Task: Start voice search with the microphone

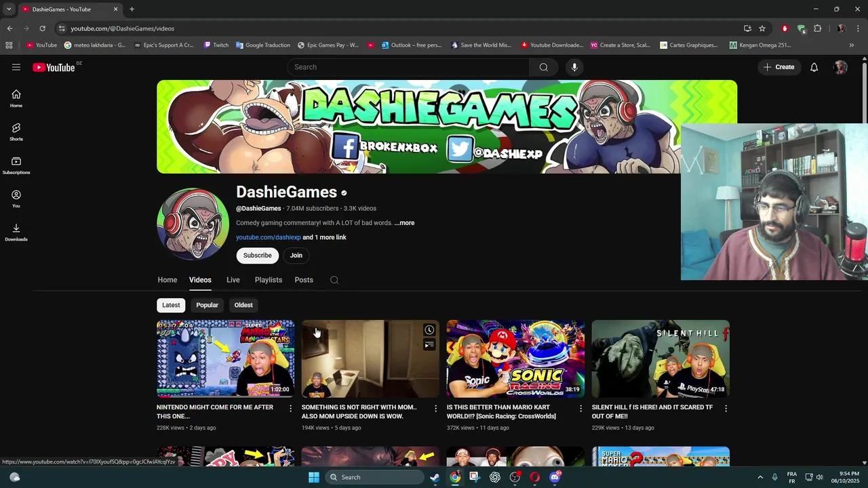Action: point(574,67)
